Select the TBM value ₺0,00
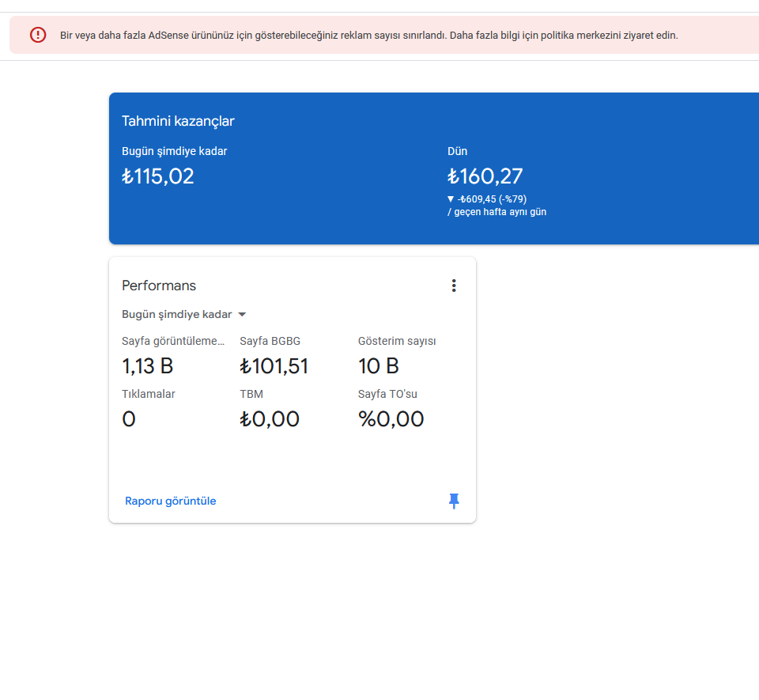The height and width of the screenshot is (700, 759). point(270,419)
